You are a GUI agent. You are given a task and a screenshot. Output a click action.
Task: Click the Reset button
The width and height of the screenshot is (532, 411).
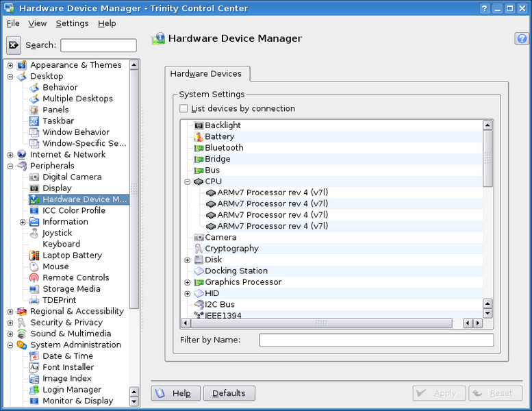(x=495, y=393)
